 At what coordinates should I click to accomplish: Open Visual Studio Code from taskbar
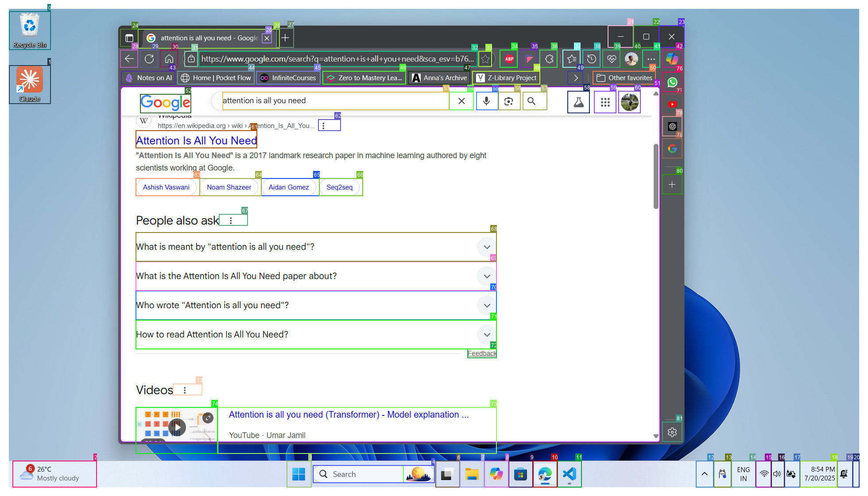(x=569, y=474)
